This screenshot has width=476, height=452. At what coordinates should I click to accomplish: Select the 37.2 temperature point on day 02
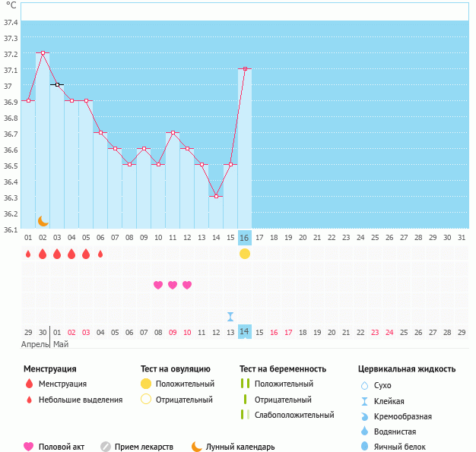43,53
